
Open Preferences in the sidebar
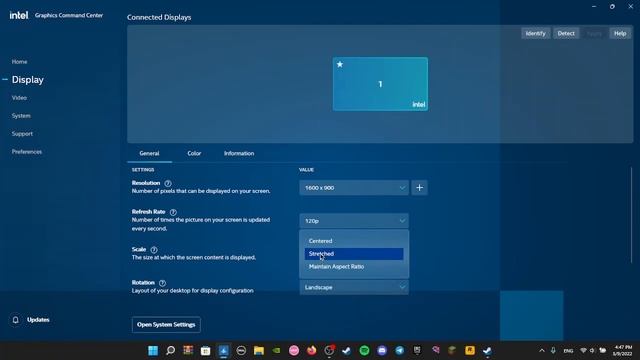(x=27, y=152)
